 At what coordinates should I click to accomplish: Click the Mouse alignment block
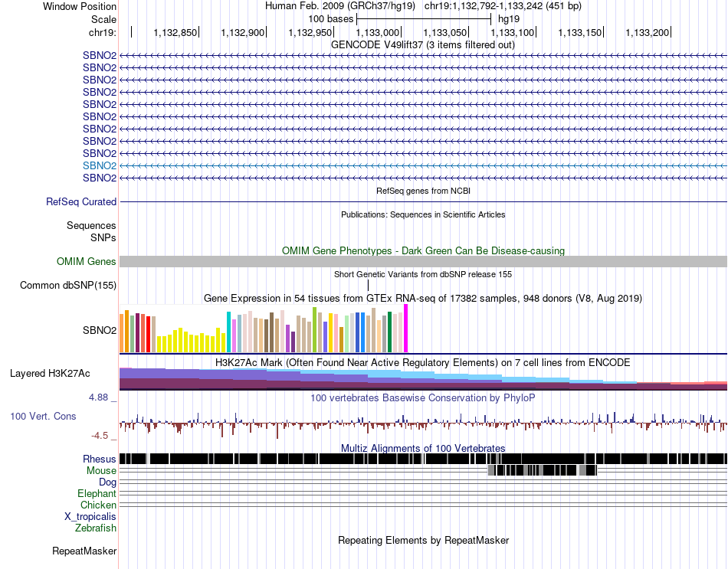pyautogui.click(x=543, y=470)
